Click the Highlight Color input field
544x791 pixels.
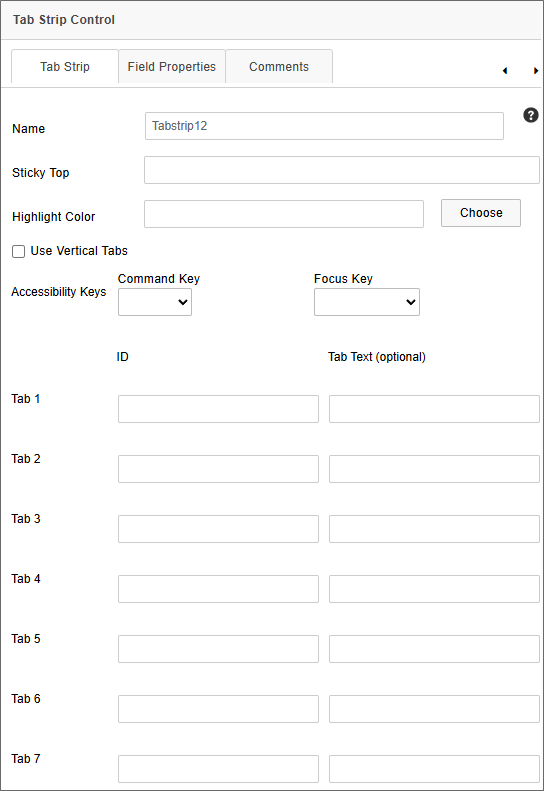click(x=284, y=214)
